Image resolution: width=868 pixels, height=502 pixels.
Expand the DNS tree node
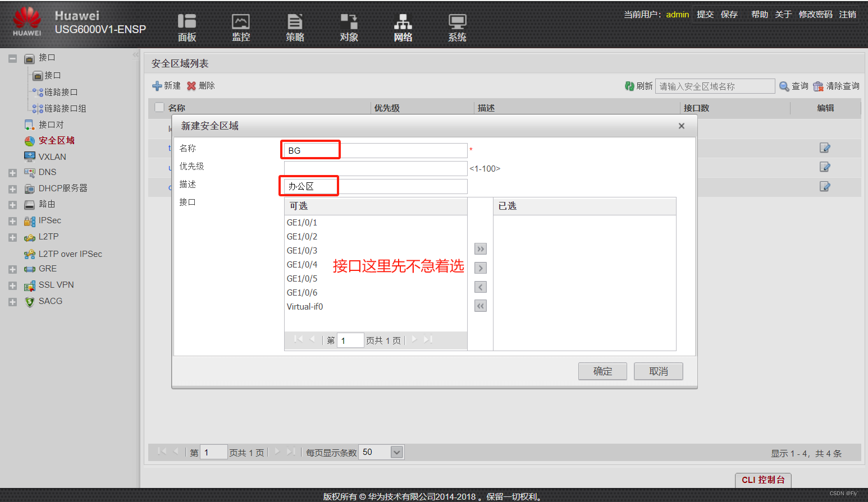(x=12, y=173)
